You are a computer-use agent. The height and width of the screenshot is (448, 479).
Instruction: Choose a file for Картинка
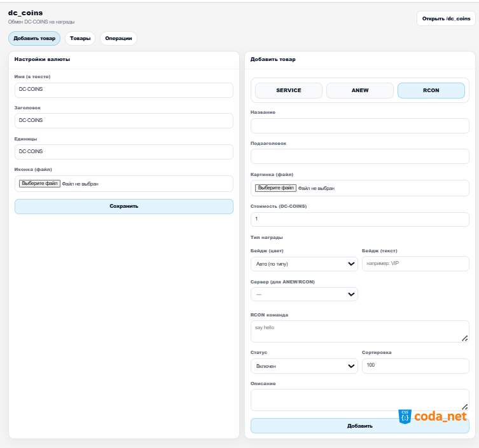276,188
